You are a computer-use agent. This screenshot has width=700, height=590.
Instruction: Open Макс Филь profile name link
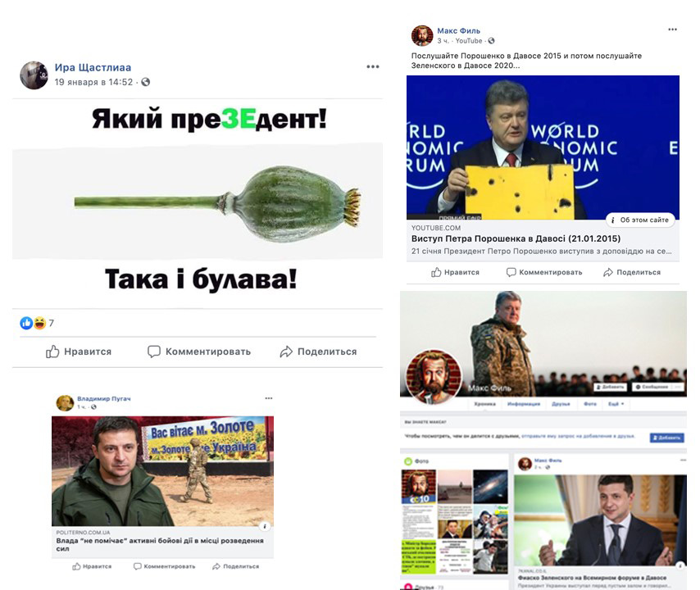click(x=458, y=31)
